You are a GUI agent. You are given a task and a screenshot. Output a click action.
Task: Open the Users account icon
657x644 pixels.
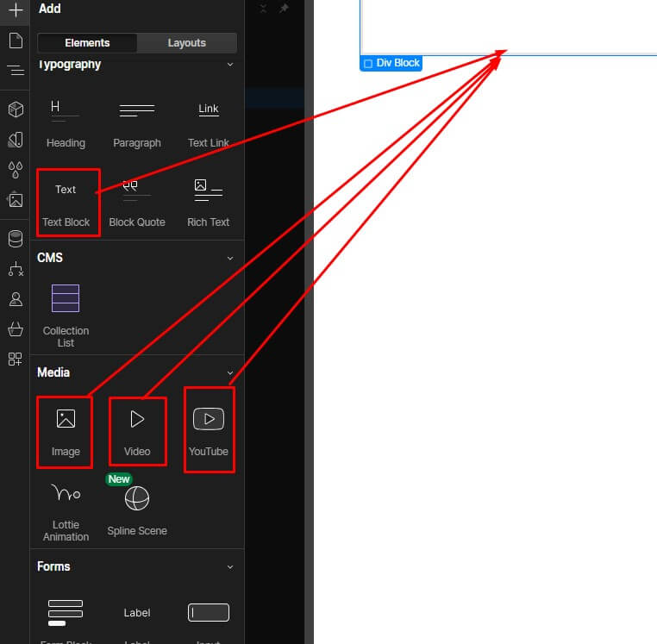click(16, 299)
